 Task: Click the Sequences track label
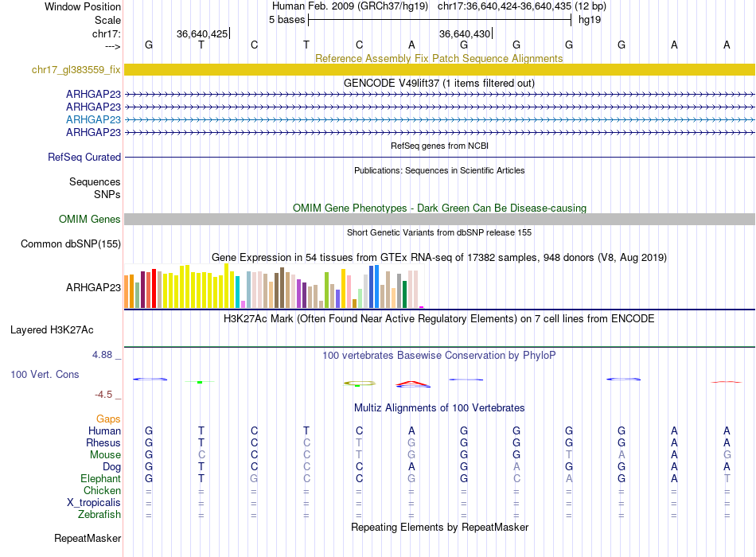coord(95,181)
